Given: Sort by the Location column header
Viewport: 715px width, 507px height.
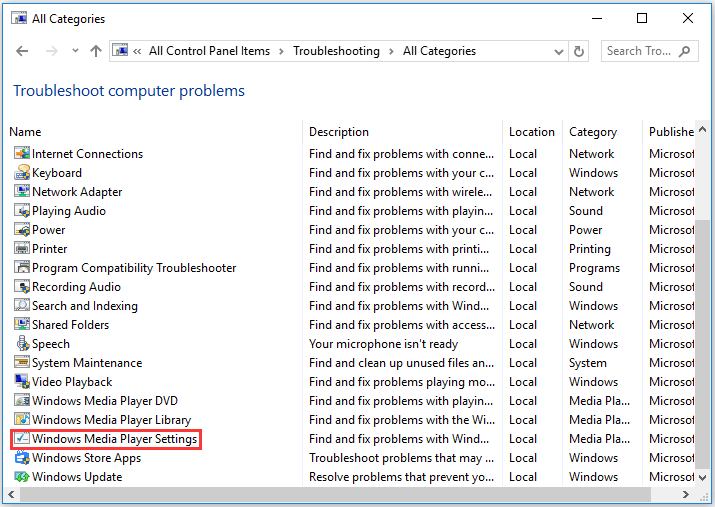Looking at the screenshot, I should click(533, 132).
